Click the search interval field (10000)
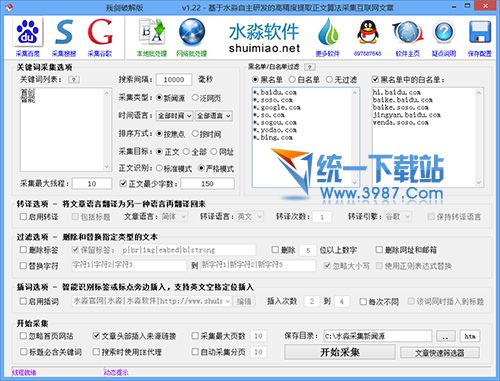The image size is (500, 381). 174,79
